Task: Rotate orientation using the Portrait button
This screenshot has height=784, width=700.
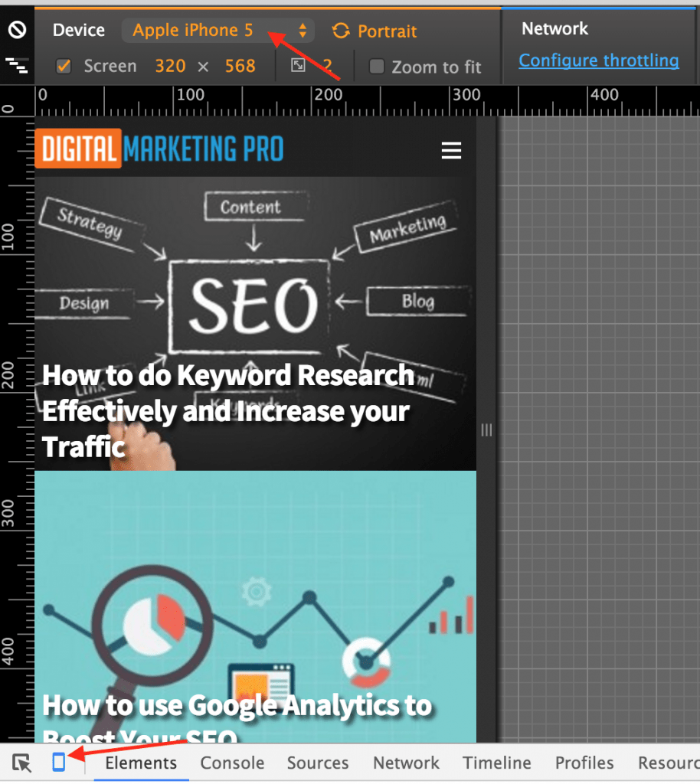Action: [x=375, y=31]
